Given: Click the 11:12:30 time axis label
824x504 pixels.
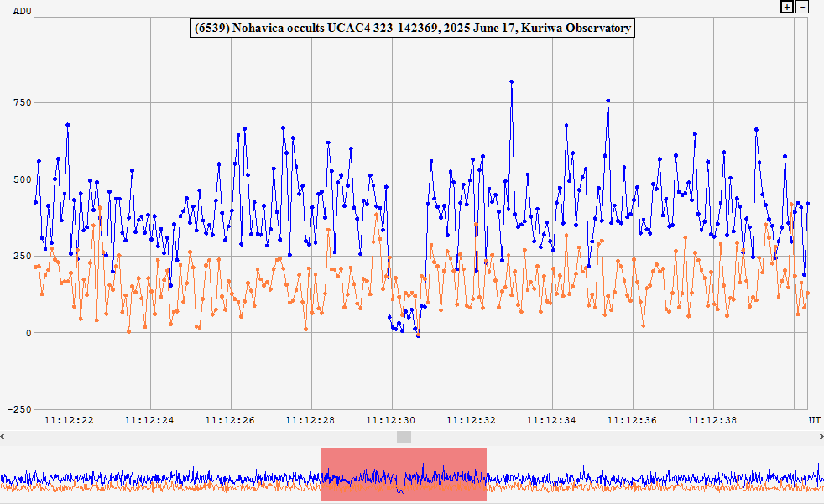Looking at the screenshot, I should point(391,419).
